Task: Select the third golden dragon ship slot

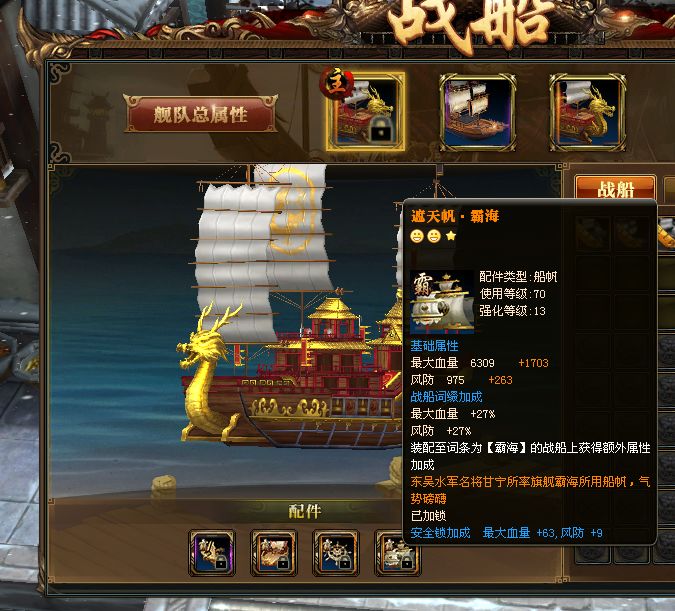Action: click(588, 112)
